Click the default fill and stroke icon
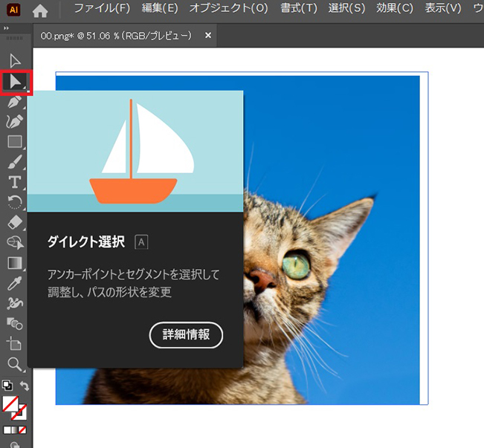The width and height of the screenshot is (484, 448). [7, 386]
